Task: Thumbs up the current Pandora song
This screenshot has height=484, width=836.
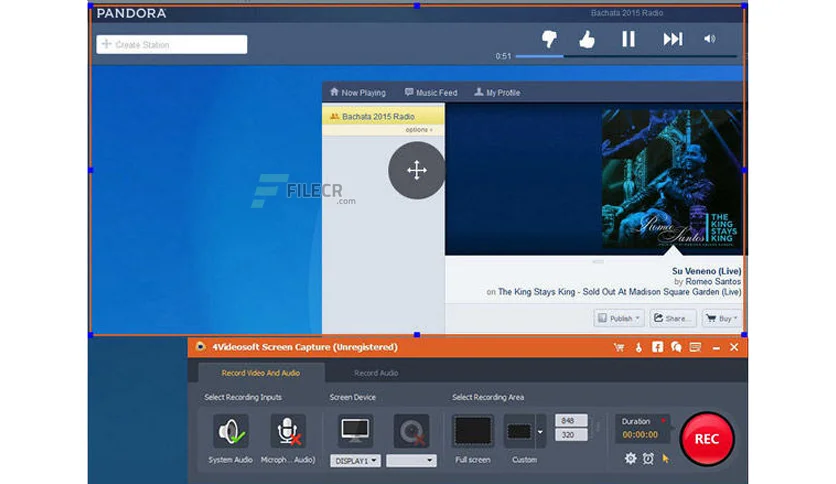Action: (586, 39)
